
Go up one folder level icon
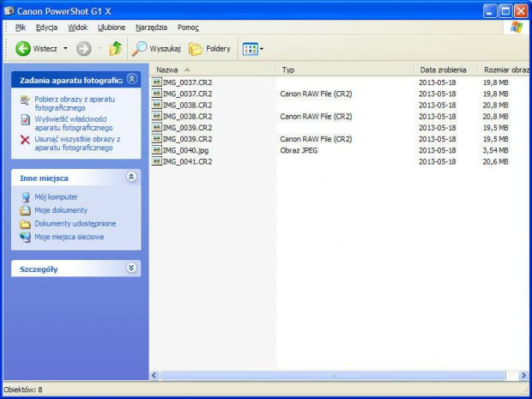point(115,49)
